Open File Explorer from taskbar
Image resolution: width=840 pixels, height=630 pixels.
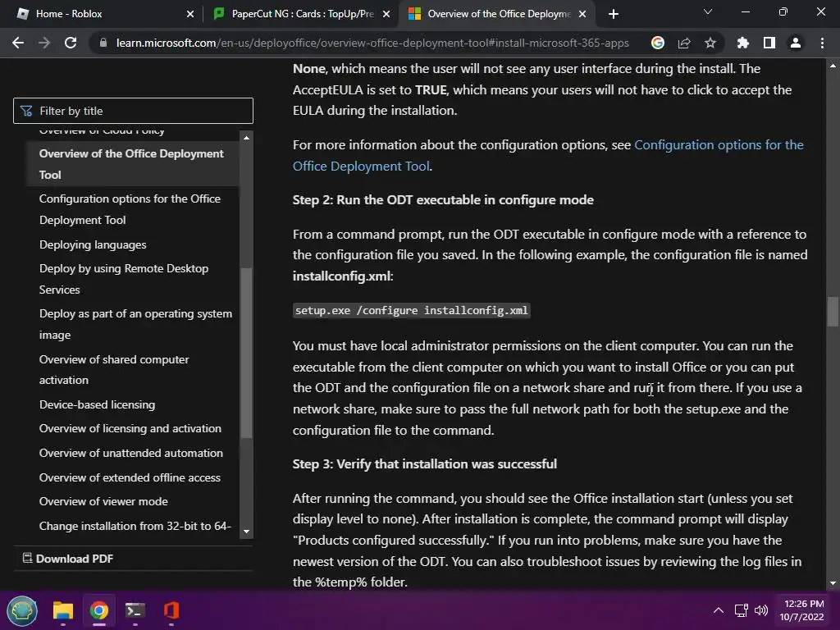click(x=62, y=610)
